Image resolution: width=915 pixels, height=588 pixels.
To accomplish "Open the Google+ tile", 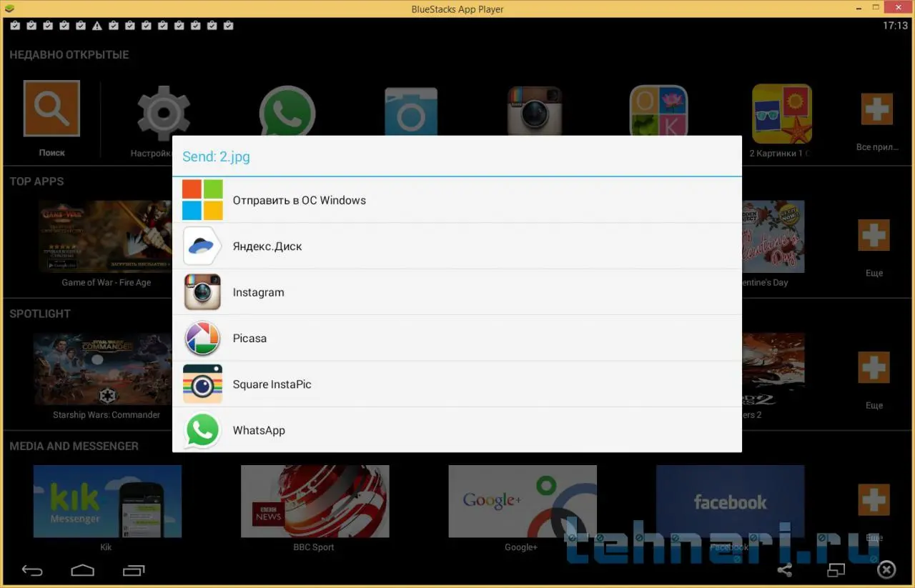I will tap(523, 502).
